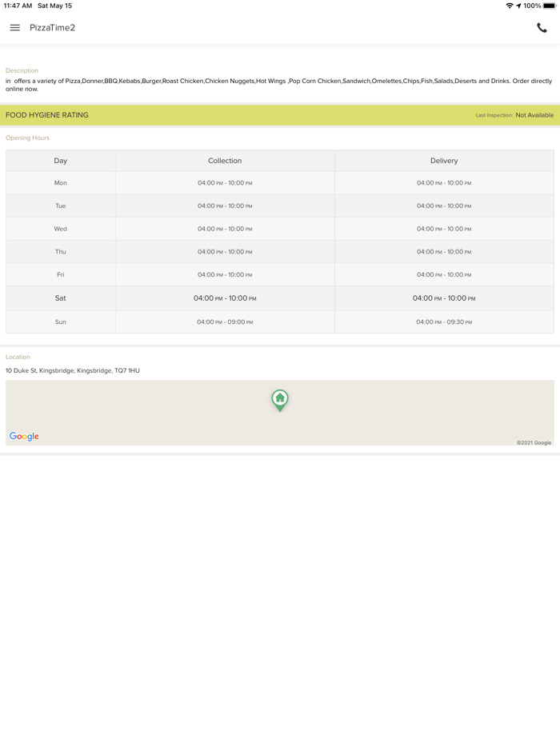Click the Wed row label
The image size is (560, 747).
point(61,229)
